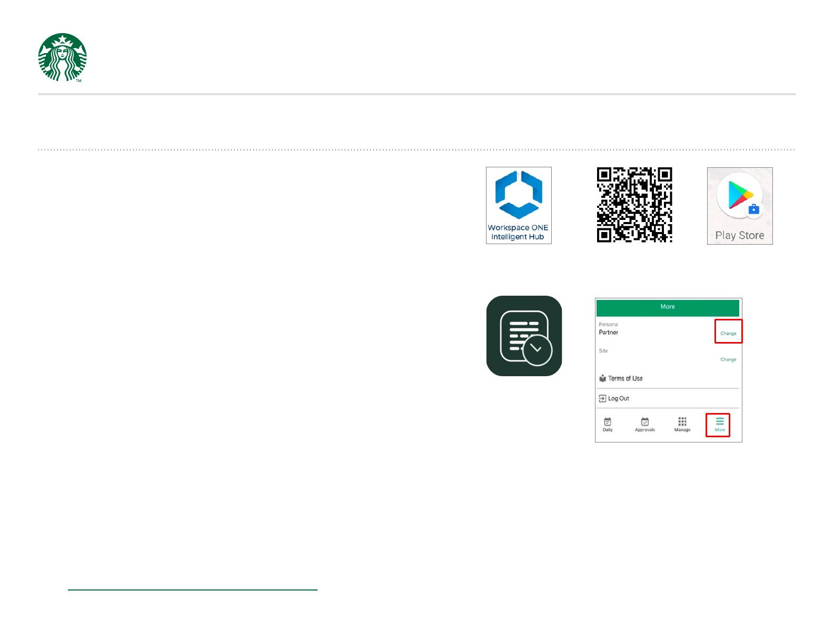Image resolution: width=834 pixels, height=644 pixels.
Task: Click the book icon beside Terms of Use
Action: tap(602, 378)
